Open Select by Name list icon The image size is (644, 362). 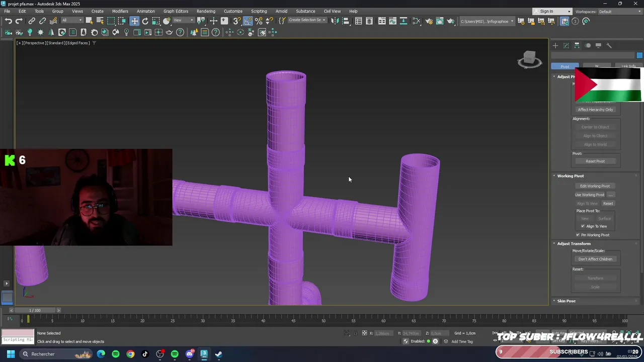pyautogui.click(x=100, y=21)
